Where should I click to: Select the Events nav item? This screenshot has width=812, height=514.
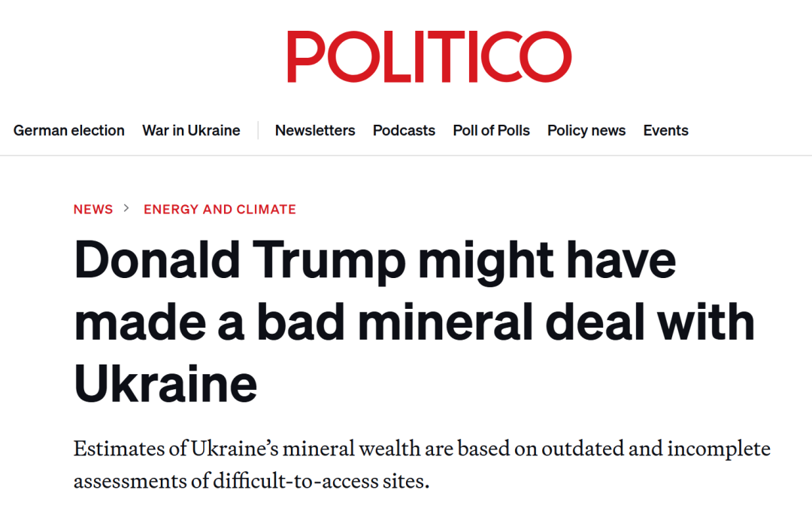[x=665, y=131]
